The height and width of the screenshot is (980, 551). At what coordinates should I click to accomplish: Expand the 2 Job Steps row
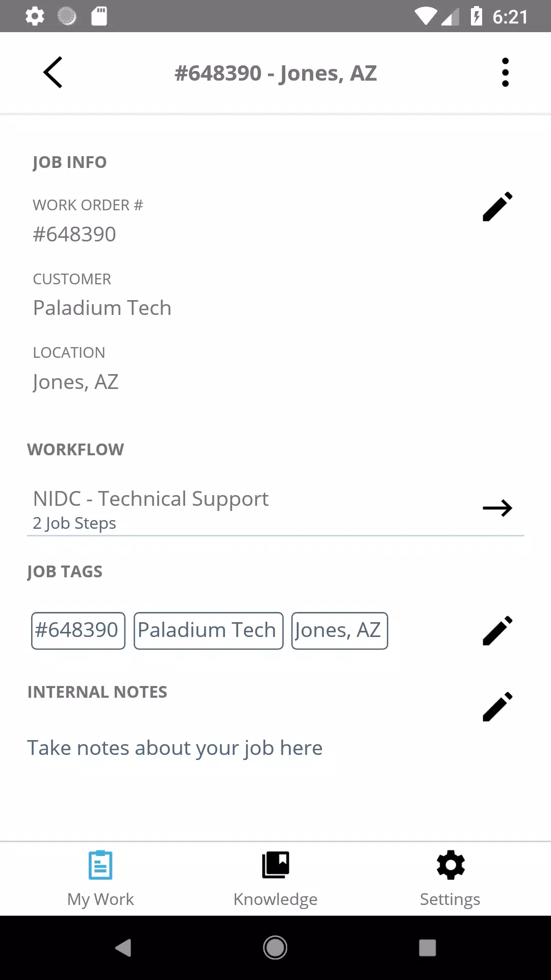click(74, 523)
